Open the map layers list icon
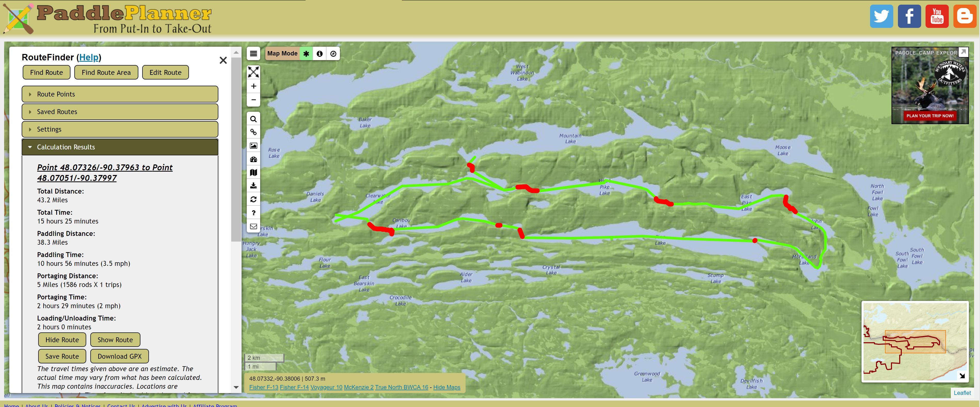This screenshot has width=980, height=407. pyautogui.click(x=253, y=54)
